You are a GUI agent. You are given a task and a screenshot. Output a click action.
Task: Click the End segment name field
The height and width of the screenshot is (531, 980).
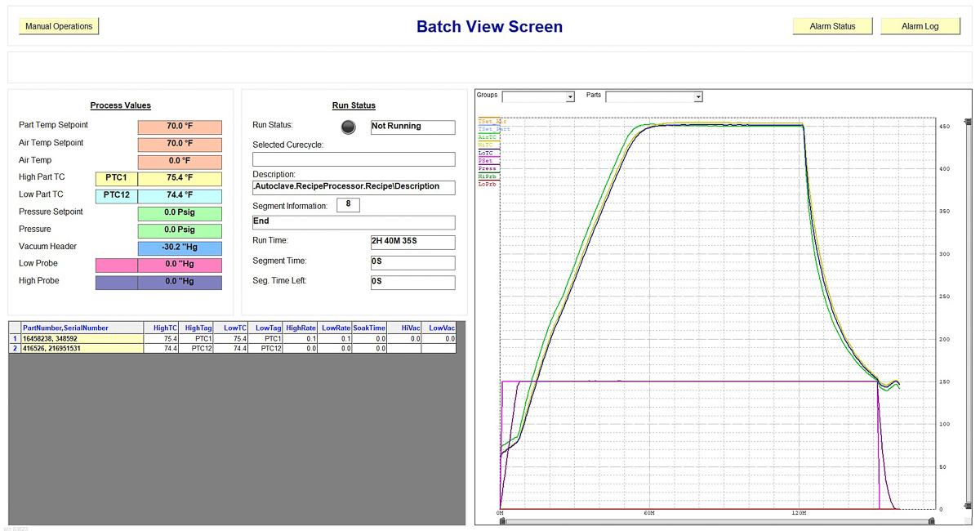click(x=354, y=222)
